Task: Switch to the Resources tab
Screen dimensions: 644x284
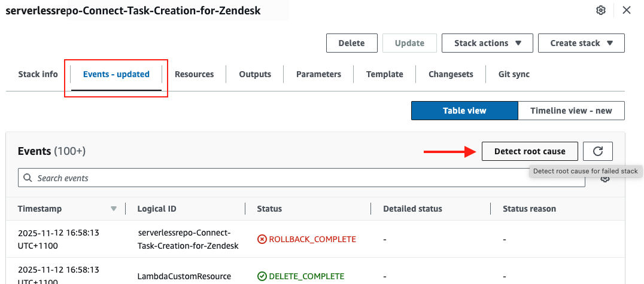Action: [194, 74]
